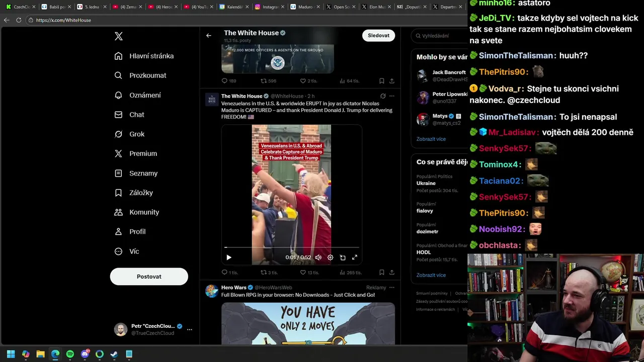Screen dimensions: 644x362
Task: Reload the page in the browser toolbar
Action: [x=19, y=20]
